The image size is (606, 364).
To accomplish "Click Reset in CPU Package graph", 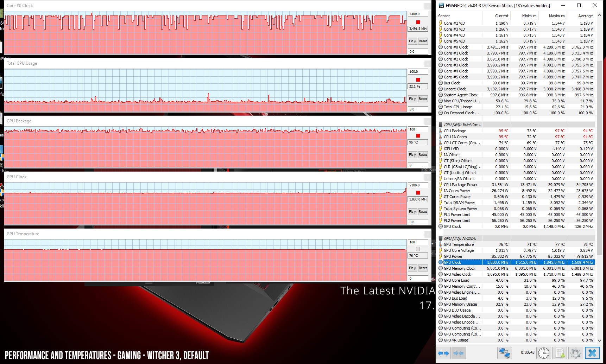I will (423, 155).
